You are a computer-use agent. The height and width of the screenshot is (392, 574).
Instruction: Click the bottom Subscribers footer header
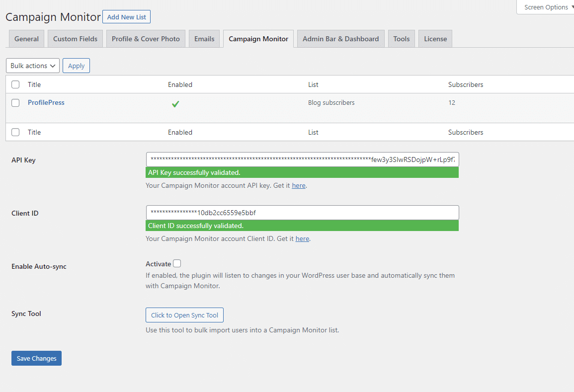[x=466, y=132]
